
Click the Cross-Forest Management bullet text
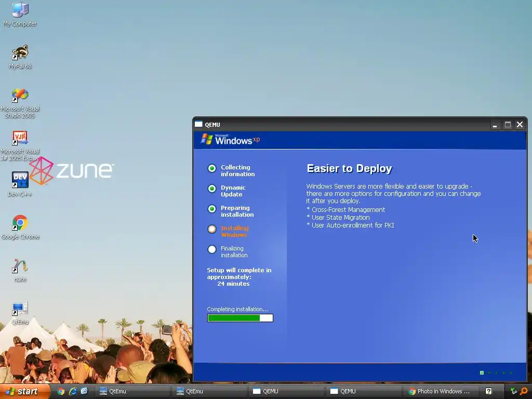click(x=348, y=210)
